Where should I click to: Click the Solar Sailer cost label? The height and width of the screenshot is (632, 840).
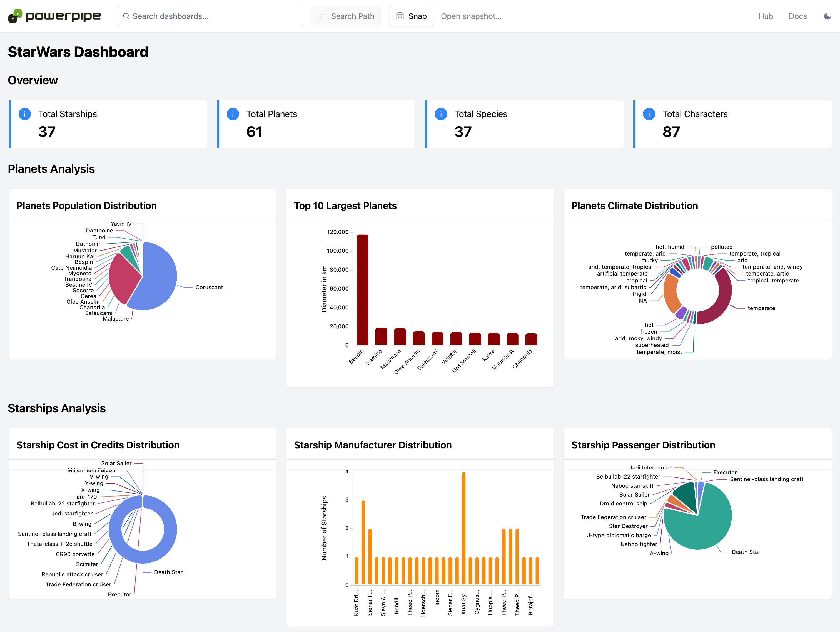tap(116, 463)
